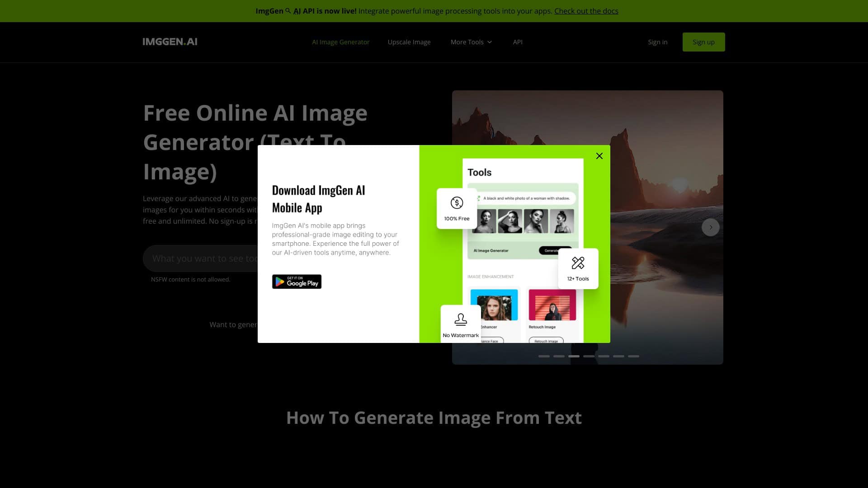Click the 100% Free dollar icon card
The image size is (868, 488).
(x=457, y=208)
